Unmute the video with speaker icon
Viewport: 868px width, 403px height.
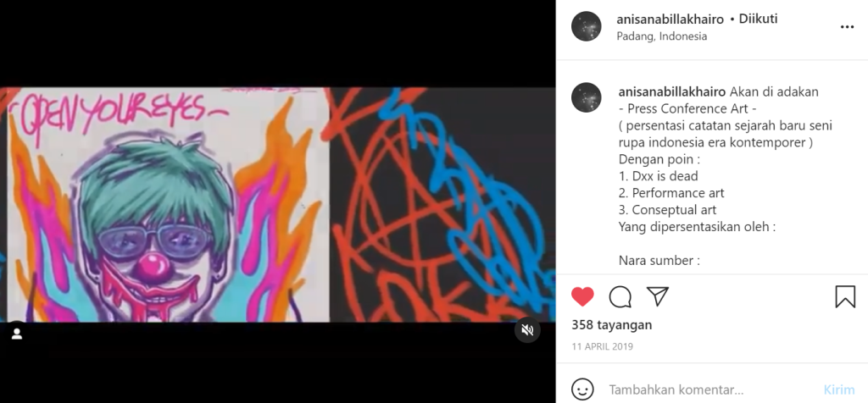point(527,330)
